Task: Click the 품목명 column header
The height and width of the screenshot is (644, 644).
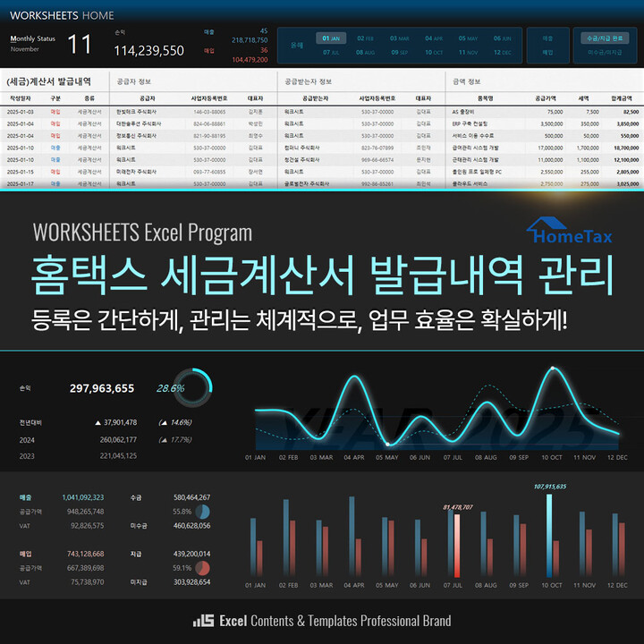Action: tap(485, 98)
